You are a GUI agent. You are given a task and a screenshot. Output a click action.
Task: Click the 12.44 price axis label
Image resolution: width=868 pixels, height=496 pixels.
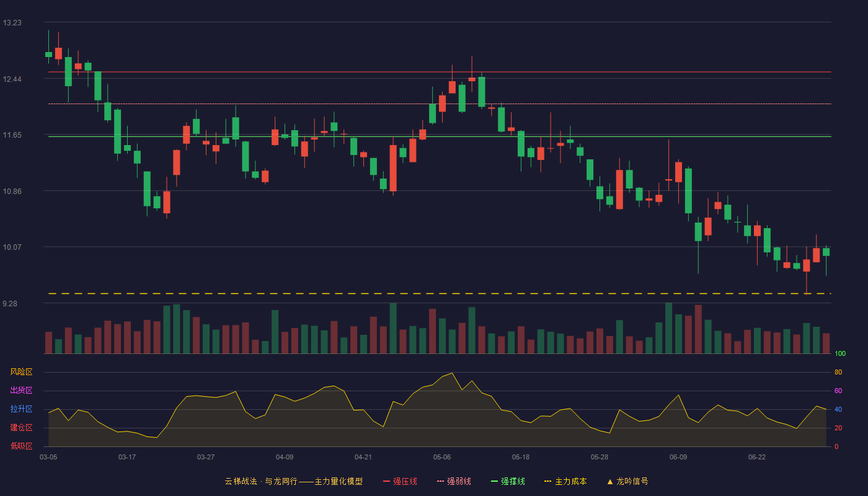pos(12,79)
